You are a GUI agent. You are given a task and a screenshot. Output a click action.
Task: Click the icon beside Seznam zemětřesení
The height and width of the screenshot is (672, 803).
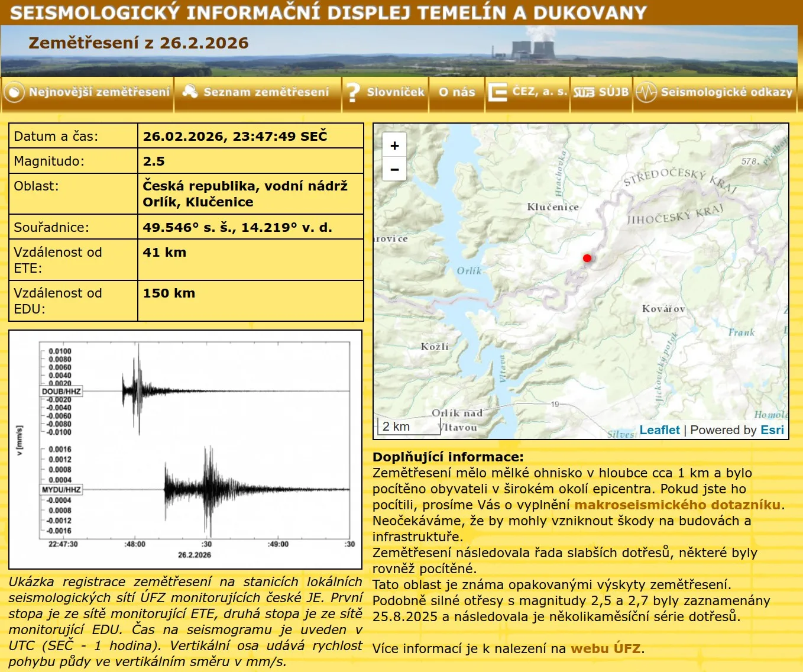(190, 92)
